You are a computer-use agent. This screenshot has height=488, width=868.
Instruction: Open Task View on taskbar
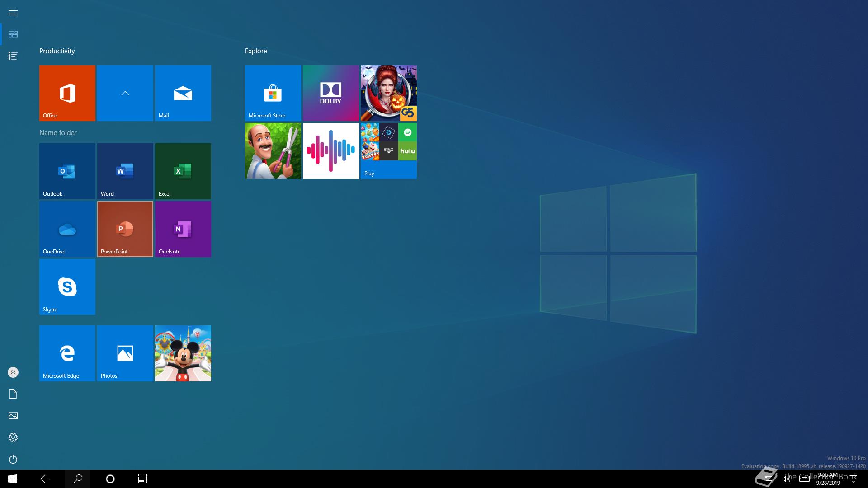[x=143, y=479]
